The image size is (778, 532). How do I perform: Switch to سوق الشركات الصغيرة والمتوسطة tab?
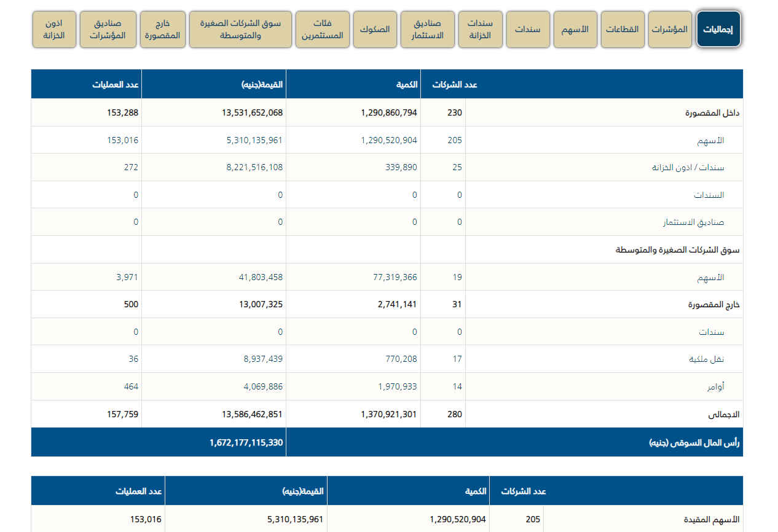pyautogui.click(x=240, y=29)
